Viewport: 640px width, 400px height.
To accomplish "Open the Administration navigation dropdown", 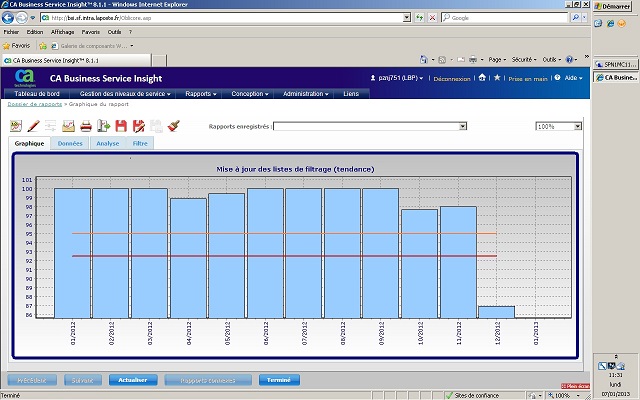I will click(306, 94).
